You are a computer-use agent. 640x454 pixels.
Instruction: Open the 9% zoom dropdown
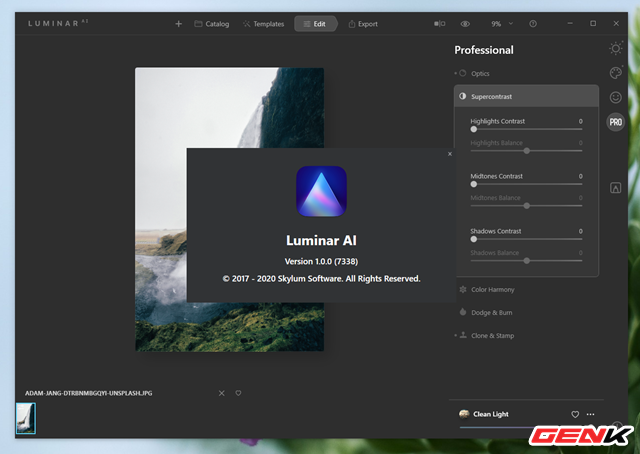(x=502, y=24)
